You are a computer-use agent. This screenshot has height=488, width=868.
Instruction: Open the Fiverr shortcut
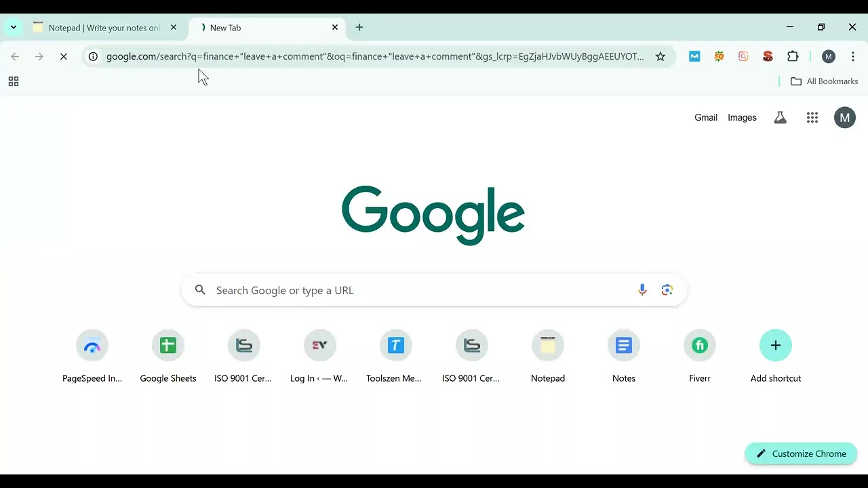point(700,357)
